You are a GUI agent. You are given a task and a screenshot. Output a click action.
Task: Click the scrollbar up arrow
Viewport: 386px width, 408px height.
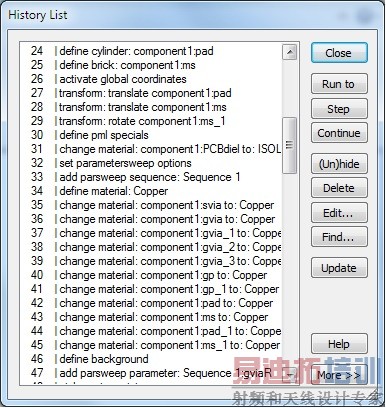(290, 52)
